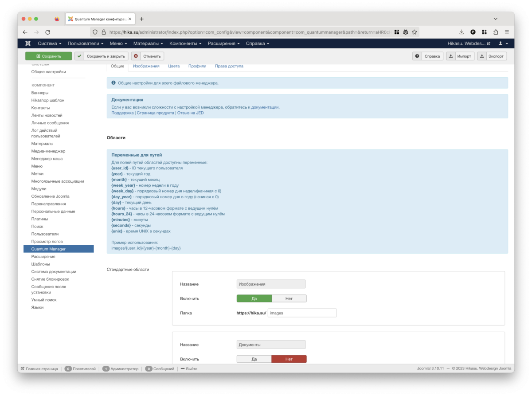Viewport: 532px width, 396px height.
Task: Select Медиа-менеджер in the component sidebar
Action: click(48, 151)
